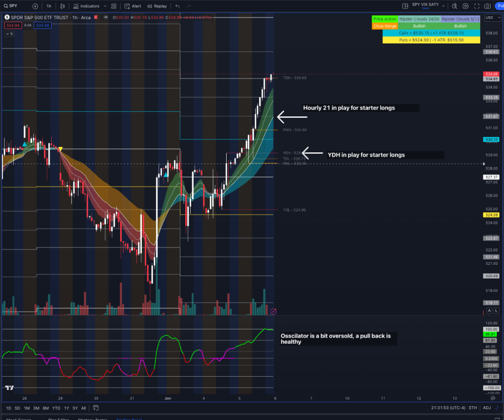The image size is (504, 420).
Task: Create a new Alert
Action: click(x=133, y=6)
